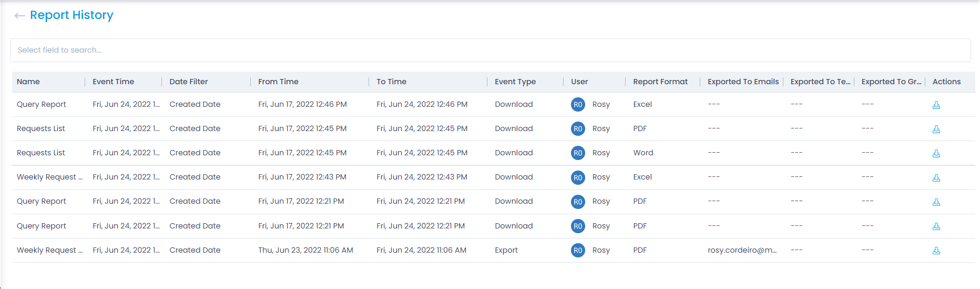Click the Exported To Emails header
This screenshot has height=289, width=980.
coord(743,82)
